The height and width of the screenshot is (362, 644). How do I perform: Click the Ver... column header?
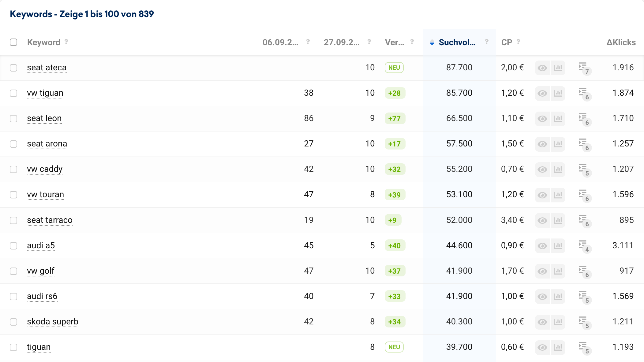point(394,42)
